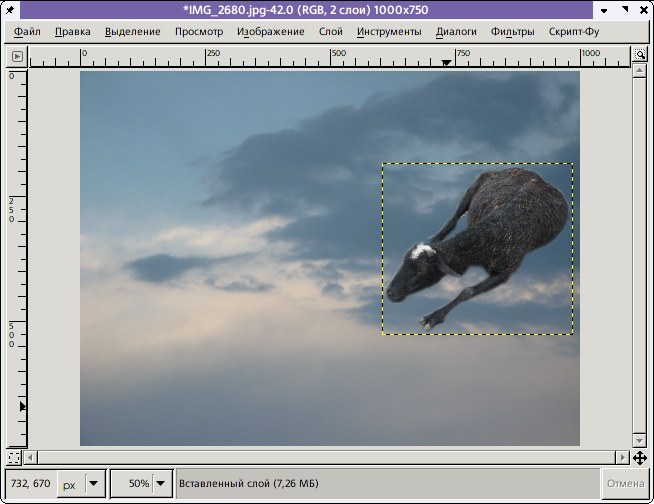The image size is (654, 504).
Task: Open the Инструменты menu
Action: 389,32
